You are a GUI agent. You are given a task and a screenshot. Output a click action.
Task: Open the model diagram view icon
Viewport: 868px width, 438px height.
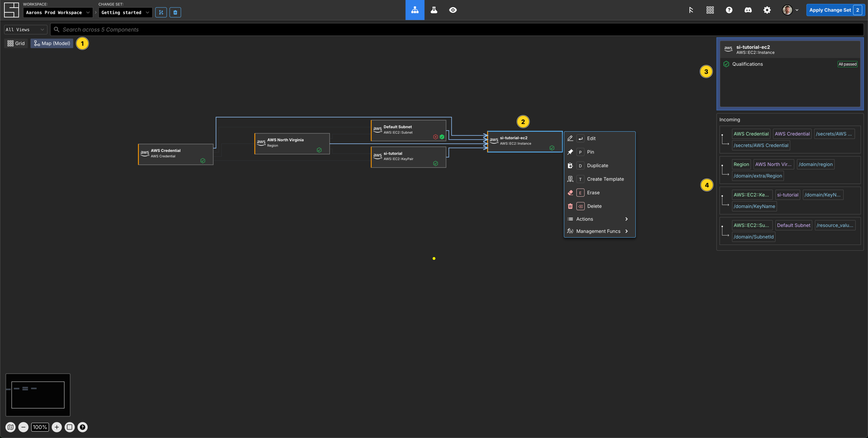(x=415, y=10)
